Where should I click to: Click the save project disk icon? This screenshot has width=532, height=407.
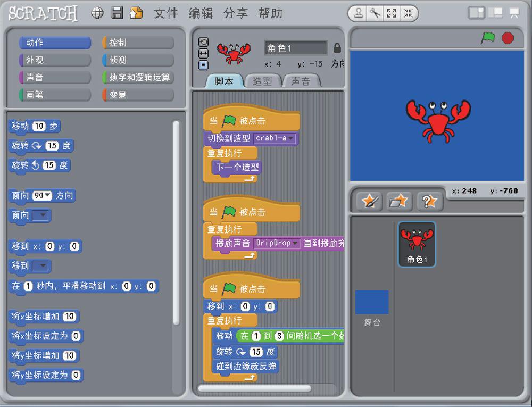117,13
